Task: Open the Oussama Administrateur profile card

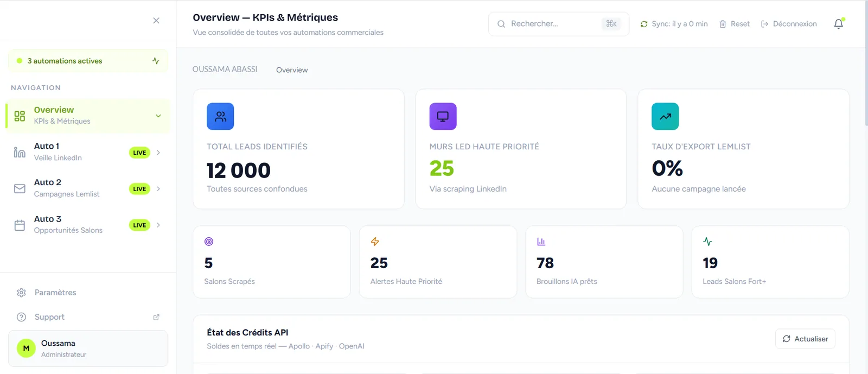Action: click(x=88, y=348)
